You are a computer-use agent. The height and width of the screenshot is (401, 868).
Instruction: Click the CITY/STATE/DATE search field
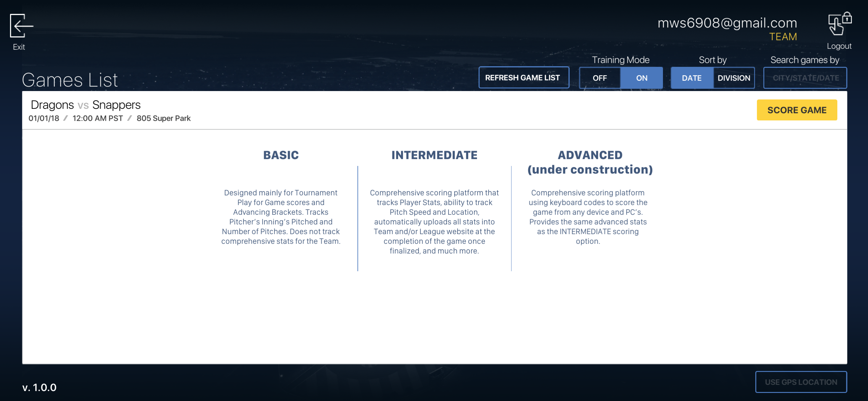click(805, 78)
